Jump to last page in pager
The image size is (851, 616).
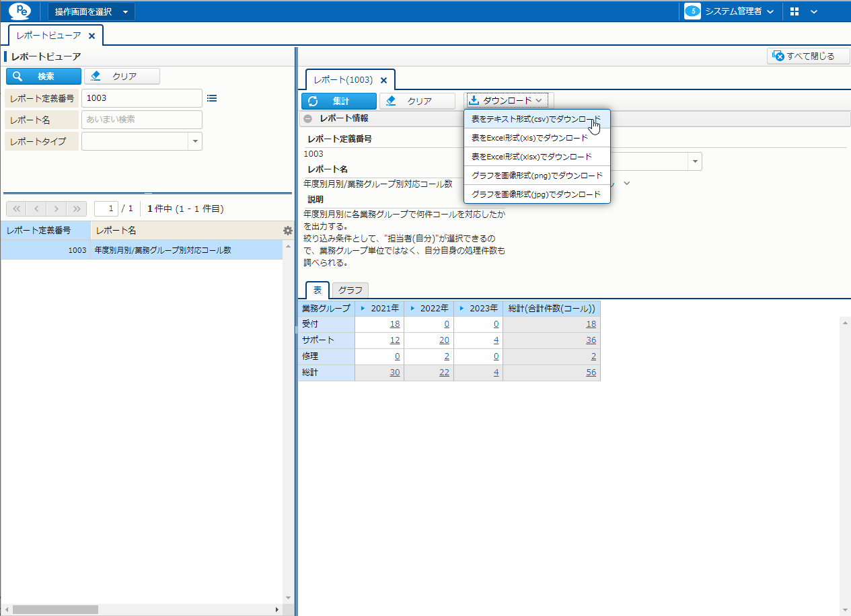[77, 208]
